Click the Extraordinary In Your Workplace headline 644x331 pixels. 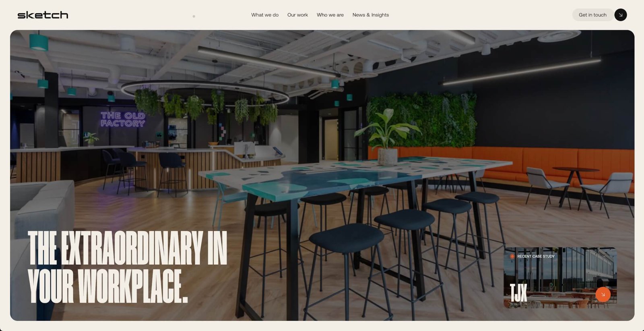click(128, 267)
